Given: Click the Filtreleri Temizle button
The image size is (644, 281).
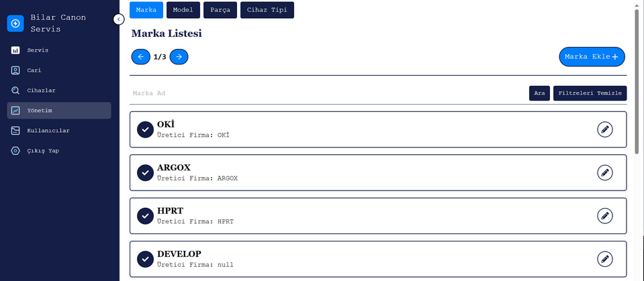Looking at the screenshot, I should tap(590, 93).
